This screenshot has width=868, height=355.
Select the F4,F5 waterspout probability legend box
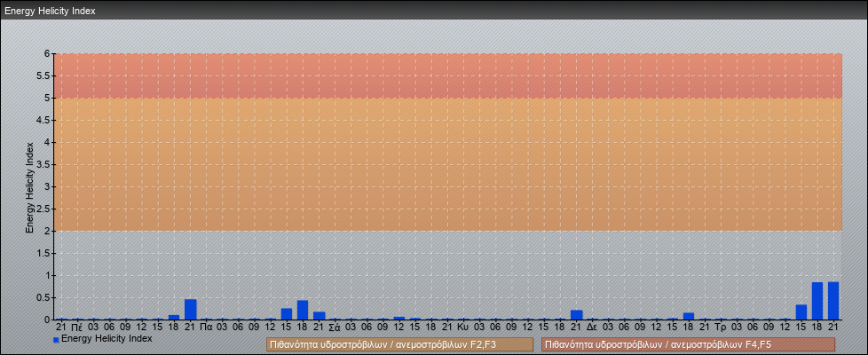pos(688,344)
